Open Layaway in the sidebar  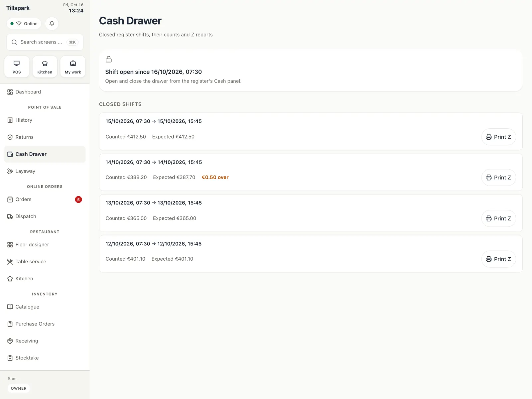[45, 171]
